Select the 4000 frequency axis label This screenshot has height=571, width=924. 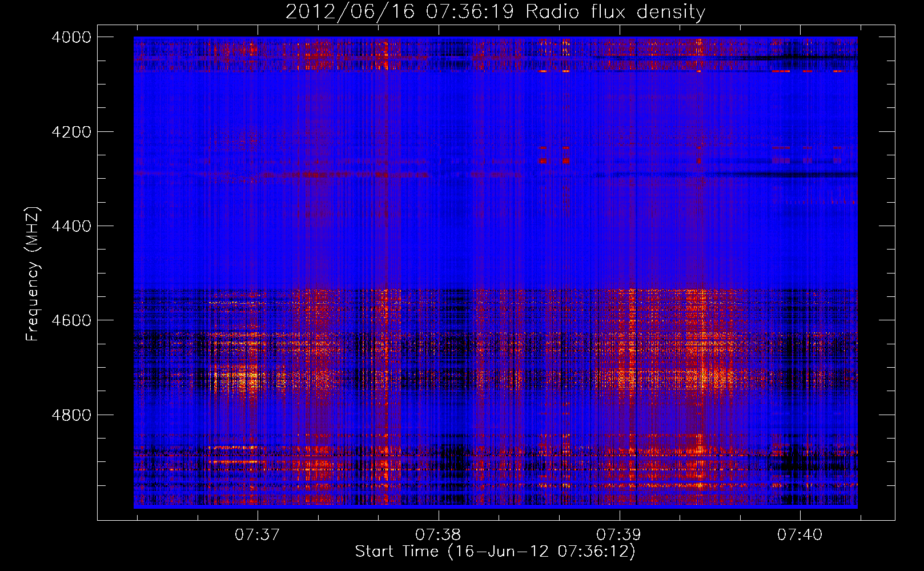click(71, 37)
